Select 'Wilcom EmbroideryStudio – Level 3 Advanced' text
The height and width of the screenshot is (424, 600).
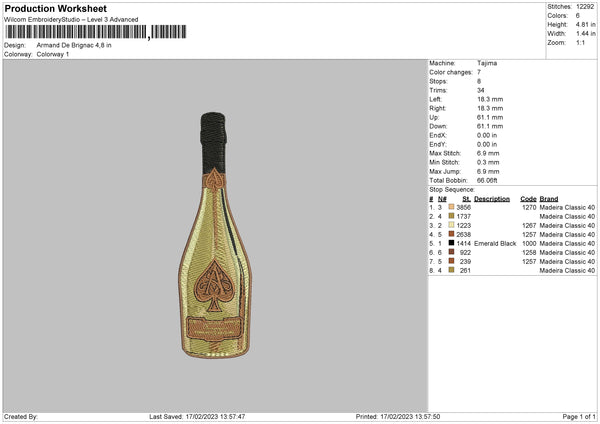71,20
